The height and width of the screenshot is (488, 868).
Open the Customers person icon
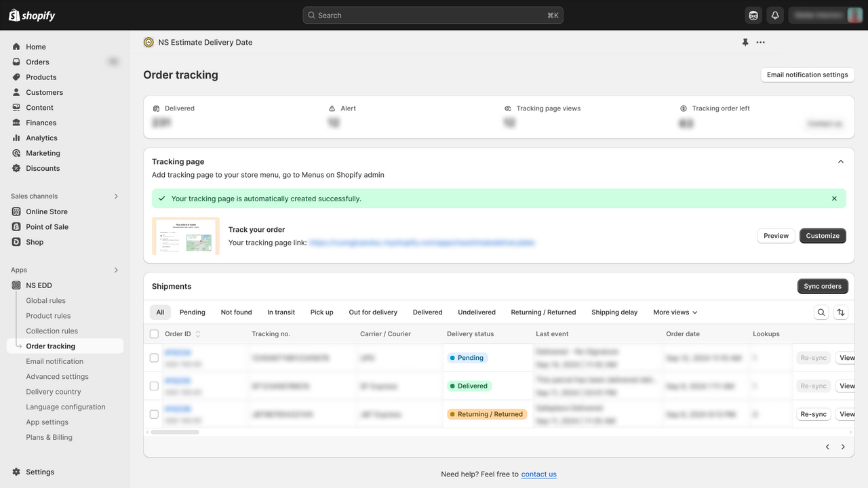[16, 92]
